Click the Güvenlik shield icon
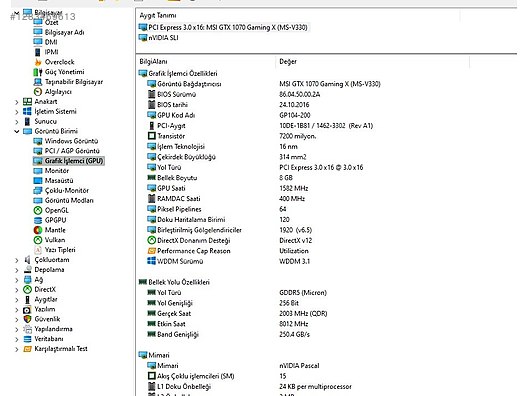528x396 pixels. pyautogui.click(x=27, y=319)
